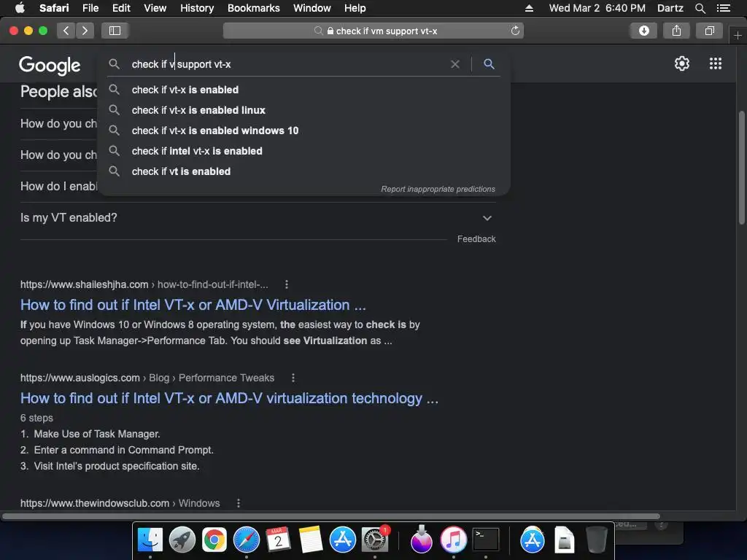Show the Safari sidebar
The height and width of the screenshot is (560, 747).
[115, 31]
